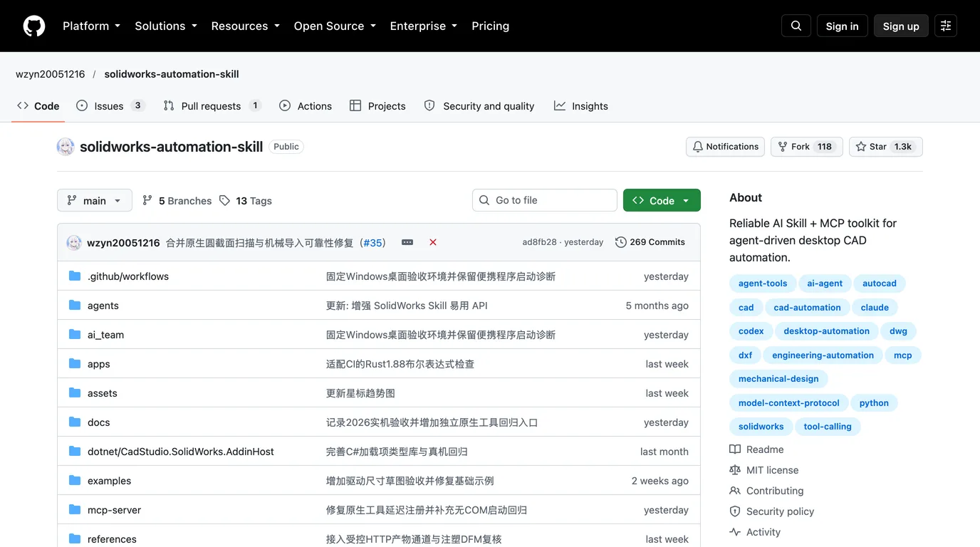Open MIT license scale icon link
This screenshot has height=547, width=980.
(764, 470)
